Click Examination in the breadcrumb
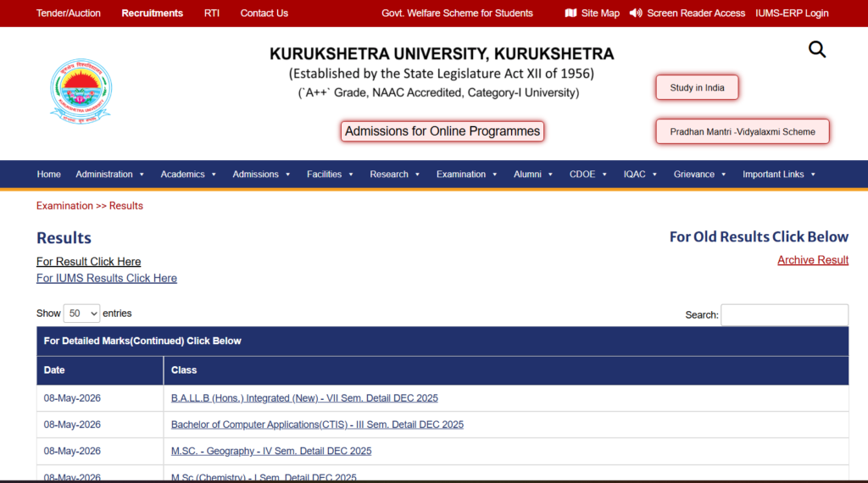This screenshot has width=868, height=483. point(64,206)
